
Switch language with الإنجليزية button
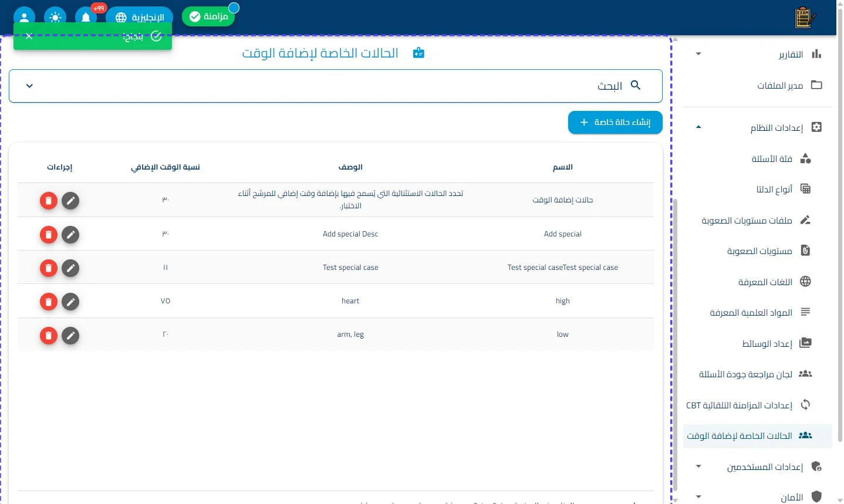pos(140,17)
